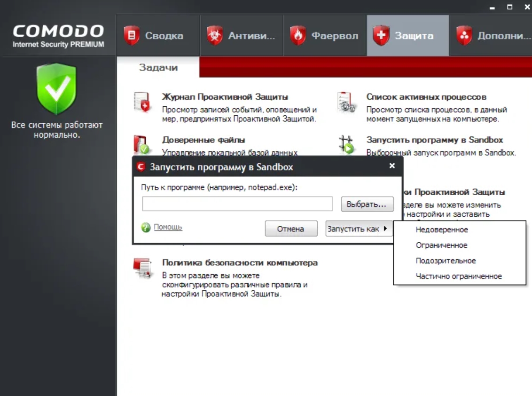The height and width of the screenshot is (396, 532).
Task: Click the Journal of Proactive Defense icon
Action: [x=141, y=102]
